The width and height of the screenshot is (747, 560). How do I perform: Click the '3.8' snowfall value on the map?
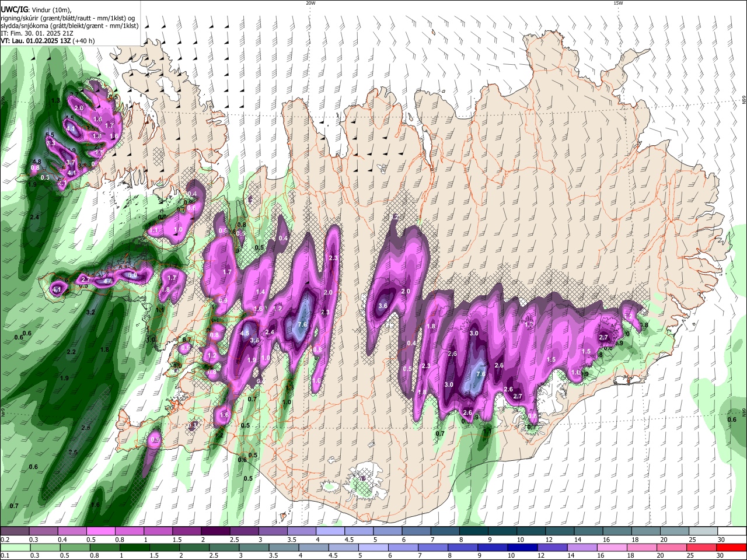point(254,341)
